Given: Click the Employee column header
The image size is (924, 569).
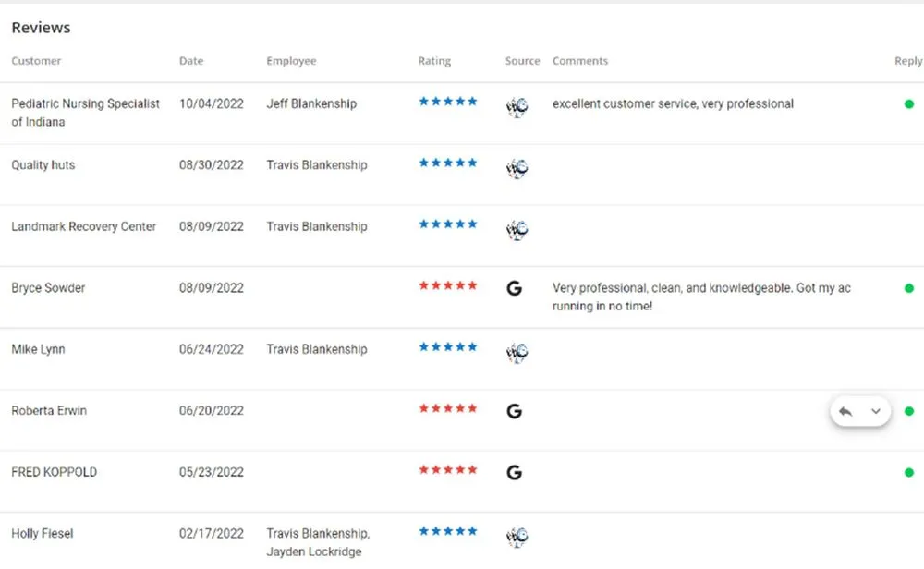Looking at the screenshot, I should tap(291, 61).
